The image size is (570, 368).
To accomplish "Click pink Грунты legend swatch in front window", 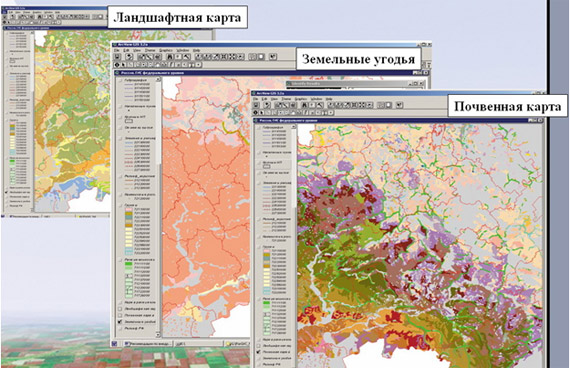I will (266, 251).
